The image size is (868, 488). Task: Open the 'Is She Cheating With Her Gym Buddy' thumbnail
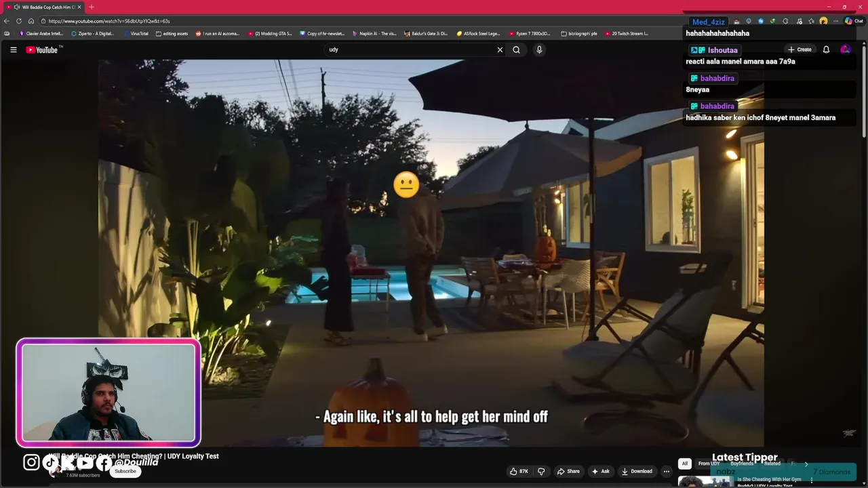(705, 482)
